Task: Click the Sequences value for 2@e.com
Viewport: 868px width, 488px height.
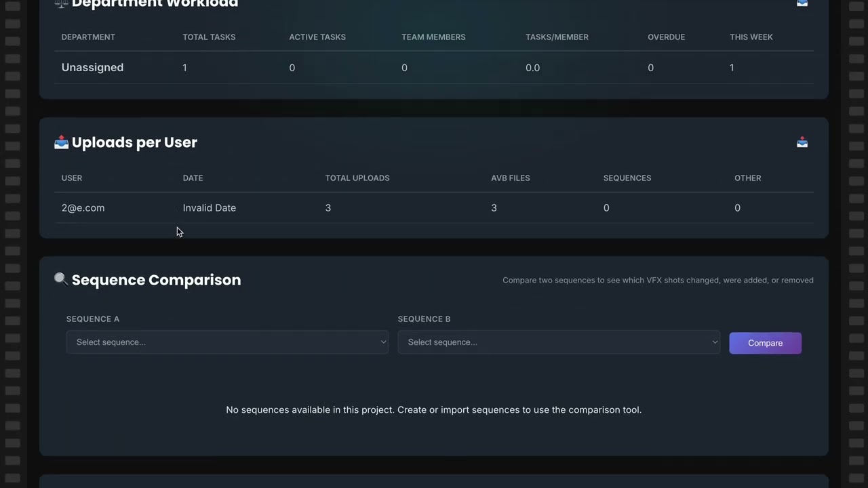Action: 606,208
